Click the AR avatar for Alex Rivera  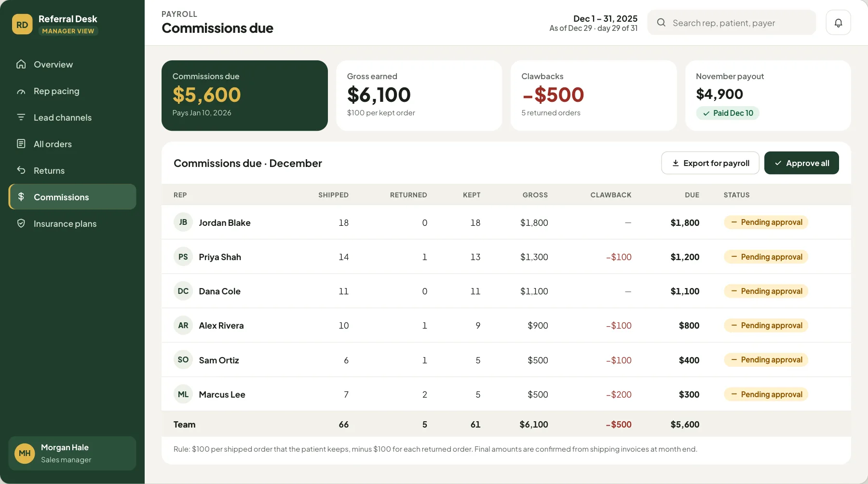(183, 325)
